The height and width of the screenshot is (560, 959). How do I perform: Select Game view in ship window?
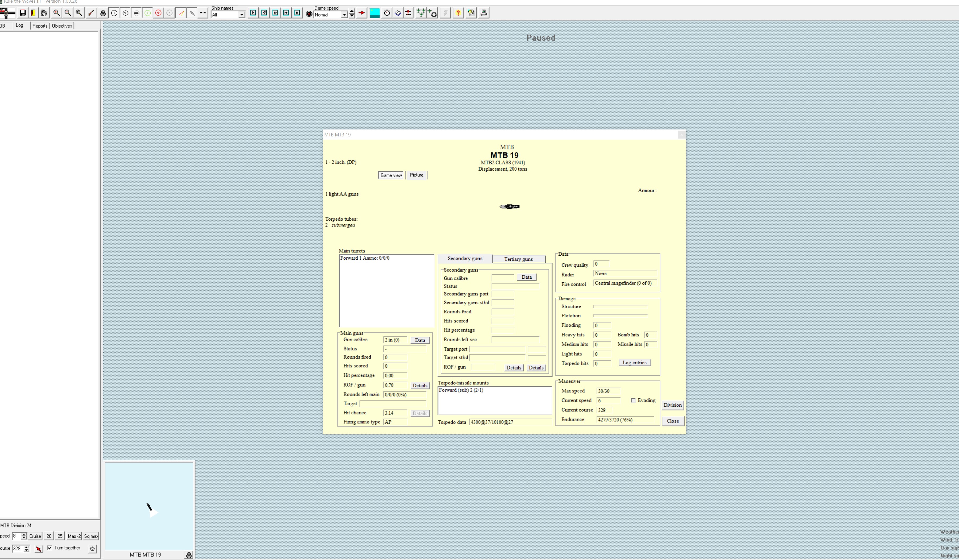pos(391,175)
